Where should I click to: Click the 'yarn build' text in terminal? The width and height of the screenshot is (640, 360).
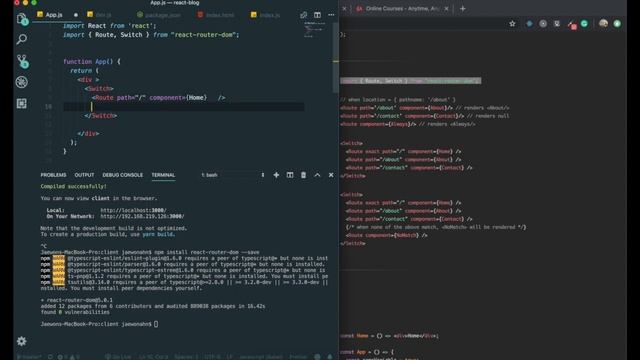[x=158, y=234]
